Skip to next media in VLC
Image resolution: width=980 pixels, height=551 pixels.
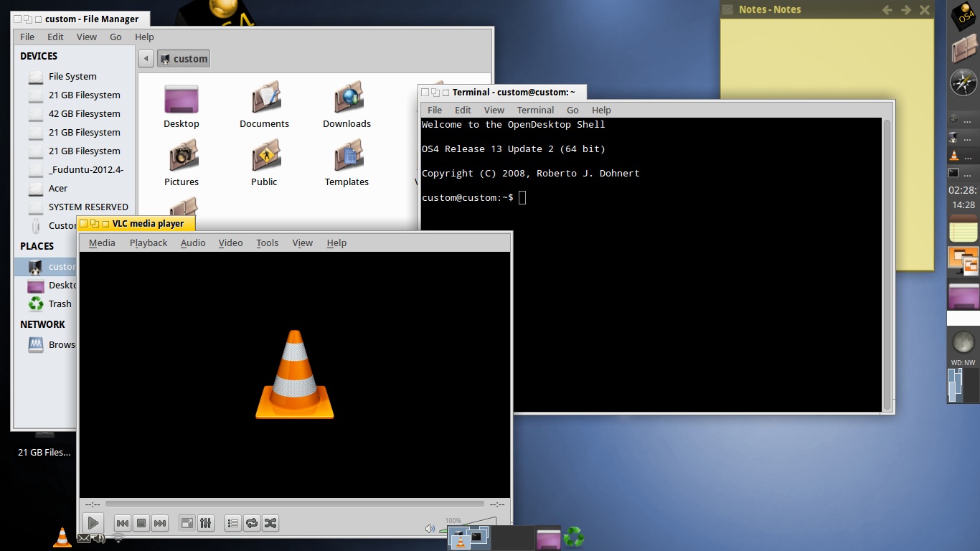160,524
